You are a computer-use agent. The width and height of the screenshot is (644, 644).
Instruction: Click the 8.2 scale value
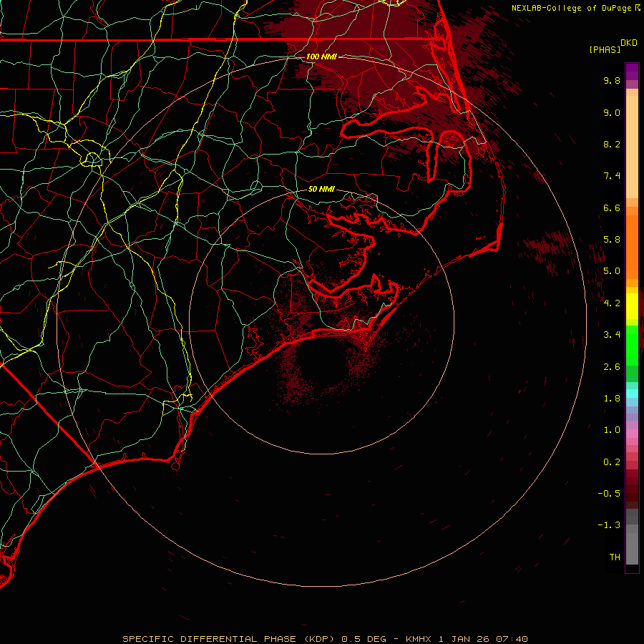[x=612, y=144]
